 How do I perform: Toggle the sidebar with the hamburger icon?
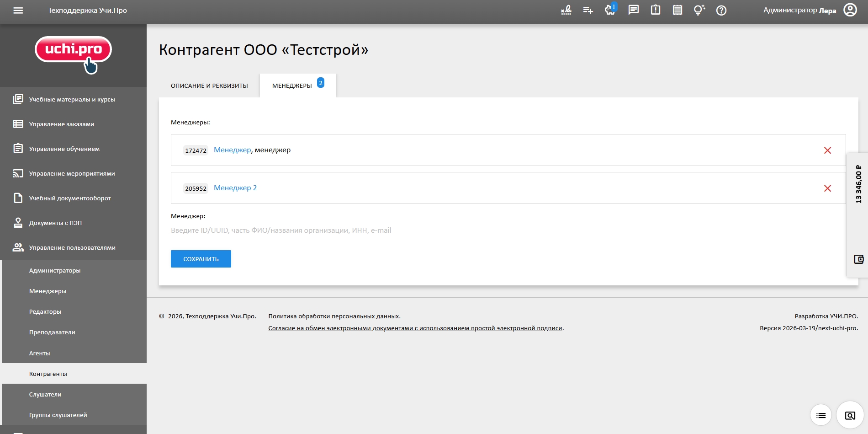click(x=17, y=11)
